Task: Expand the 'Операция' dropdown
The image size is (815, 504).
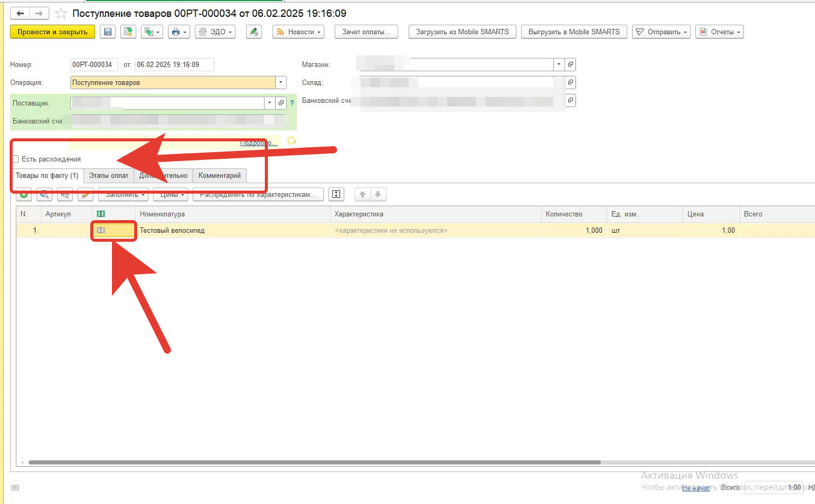Action: (x=280, y=83)
